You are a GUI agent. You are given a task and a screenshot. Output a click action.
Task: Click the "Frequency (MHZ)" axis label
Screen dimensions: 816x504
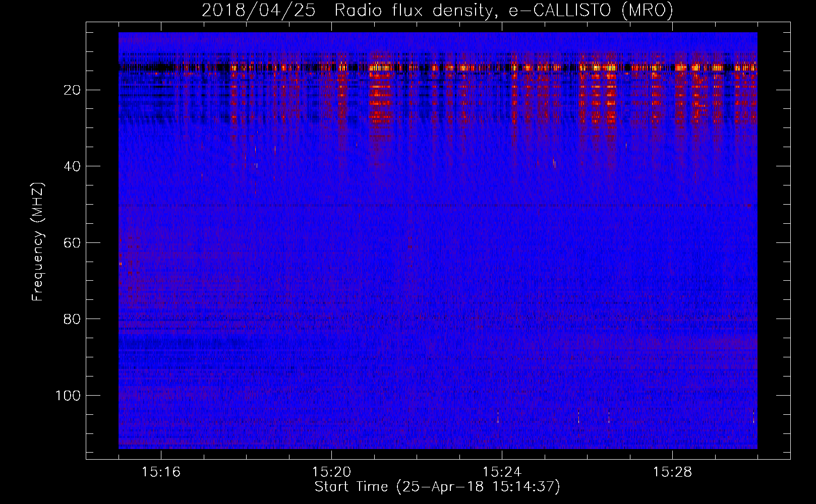(38, 242)
